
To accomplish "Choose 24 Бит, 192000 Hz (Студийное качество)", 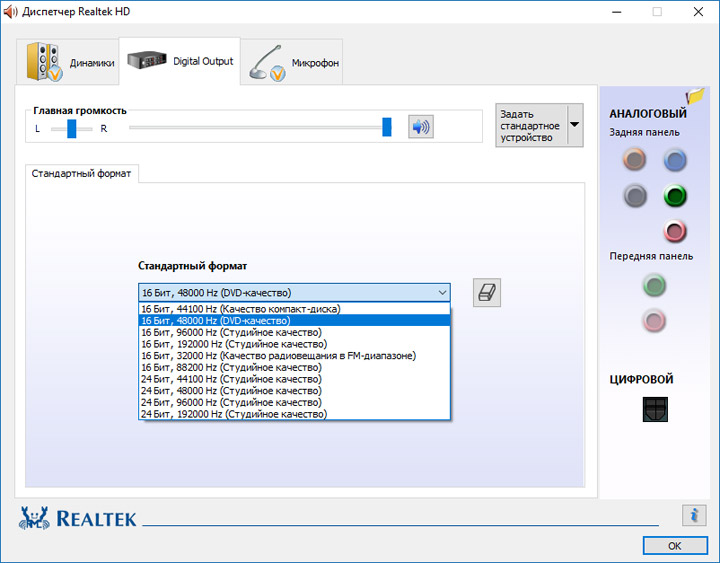I will tap(294, 414).
